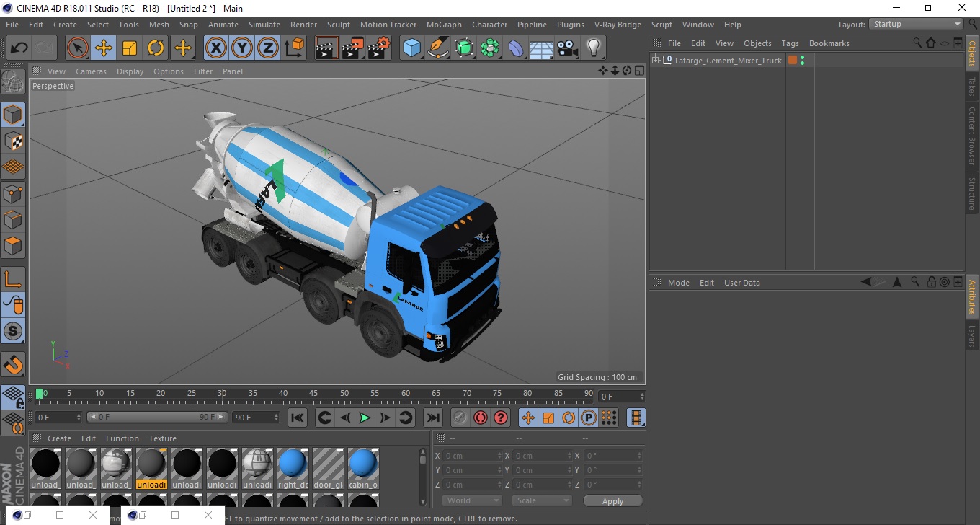Image resolution: width=980 pixels, height=525 pixels.
Task: Select right_do blue material thumbnail
Action: pyautogui.click(x=293, y=463)
